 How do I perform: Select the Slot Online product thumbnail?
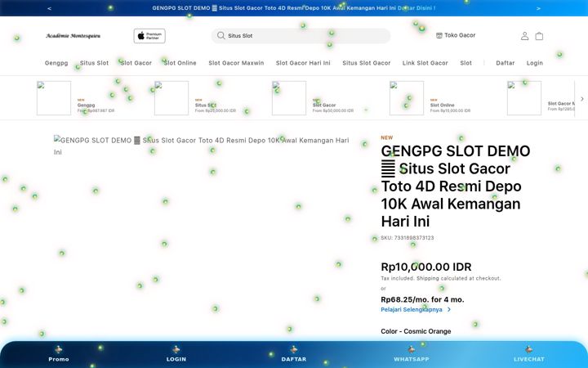pos(407,98)
